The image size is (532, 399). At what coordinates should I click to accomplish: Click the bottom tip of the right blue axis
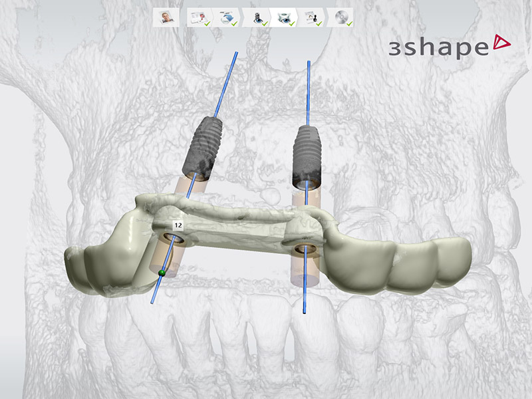(304, 311)
